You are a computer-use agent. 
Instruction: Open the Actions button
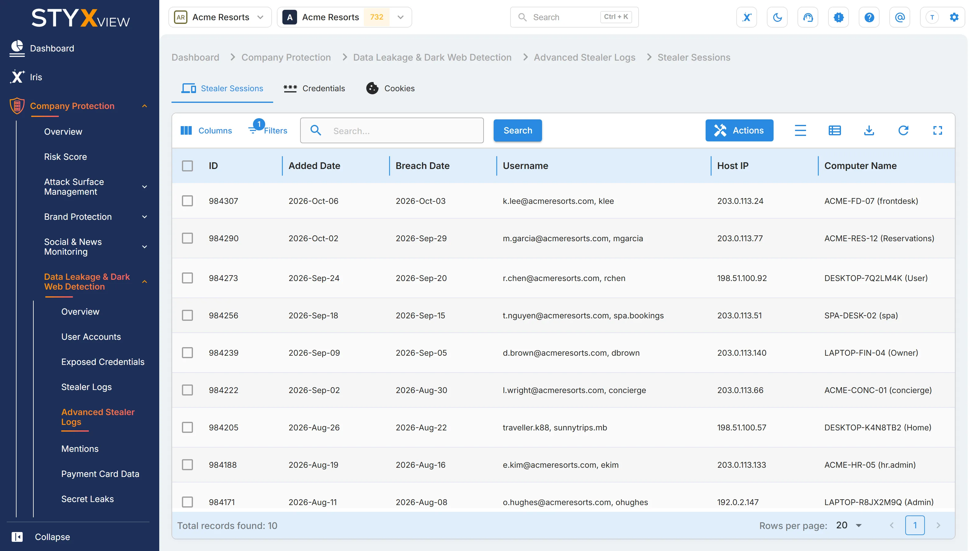pyautogui.click(x=739, y=130)
